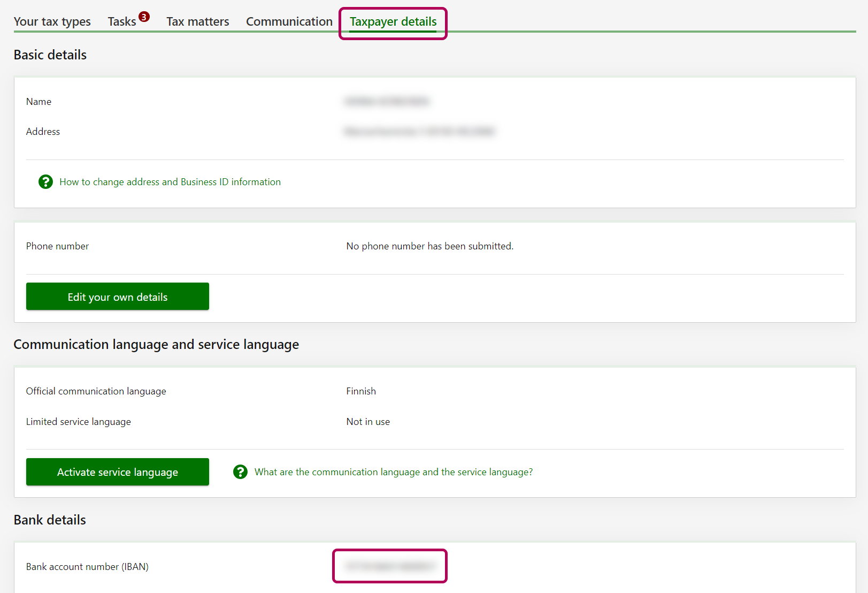Click the question mark icon near Activate service language

tap(240, 472)
